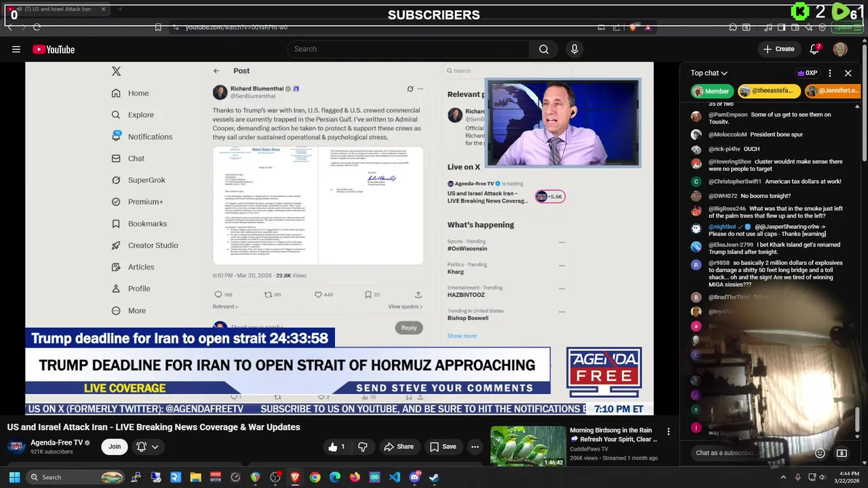
Task: Open Brave Wallet icon in toolbar
Action: coord(796,27)
